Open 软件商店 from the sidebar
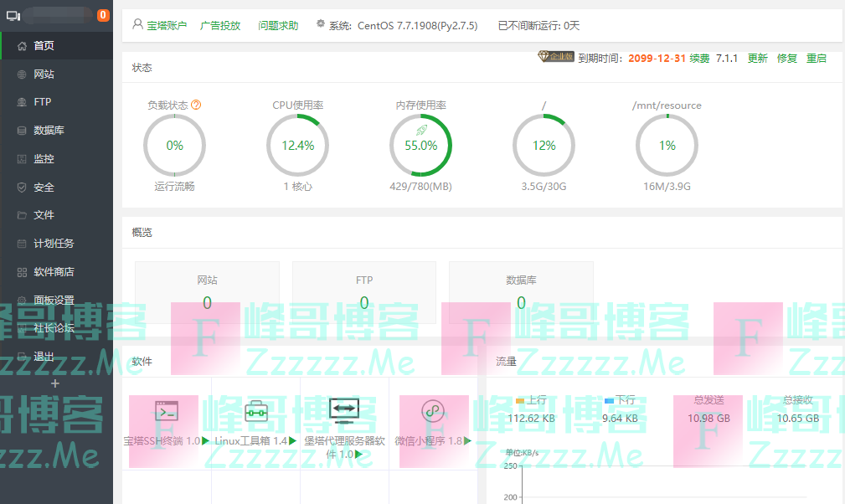 (x=54, y=272)
